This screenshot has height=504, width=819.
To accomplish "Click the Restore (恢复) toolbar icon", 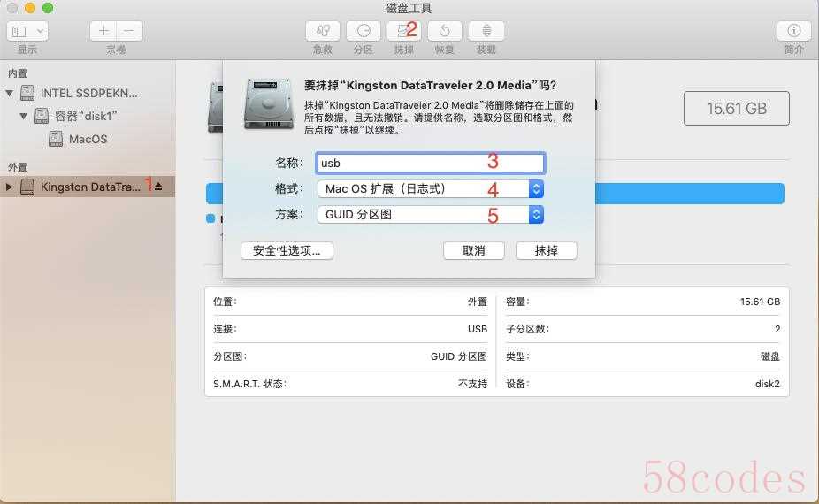I will 445,31.
